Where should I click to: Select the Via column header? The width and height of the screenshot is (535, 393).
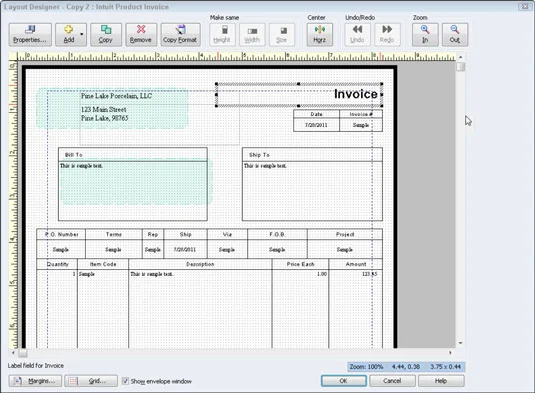click(x=227, y=234)
